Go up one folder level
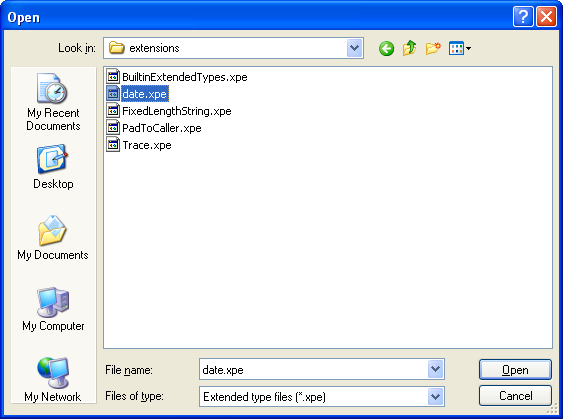The image size is (563, 419). pyautogui.click(x=409, y=48)
